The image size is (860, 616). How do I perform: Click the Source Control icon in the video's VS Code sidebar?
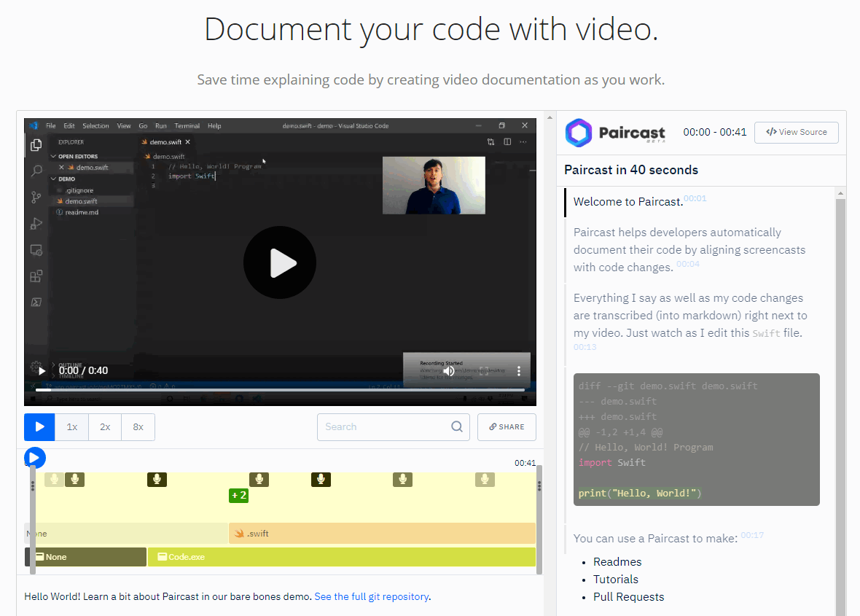coord(36,198)
